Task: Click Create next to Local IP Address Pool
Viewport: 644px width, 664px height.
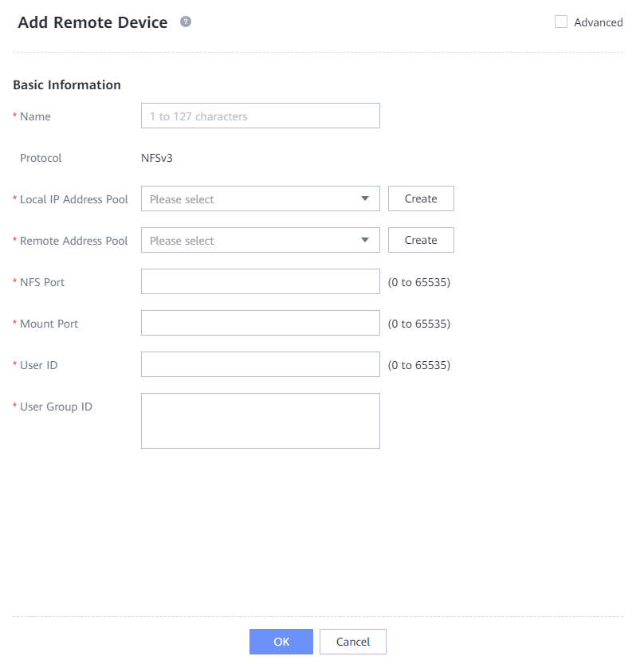Action: [x=421, y=198]
